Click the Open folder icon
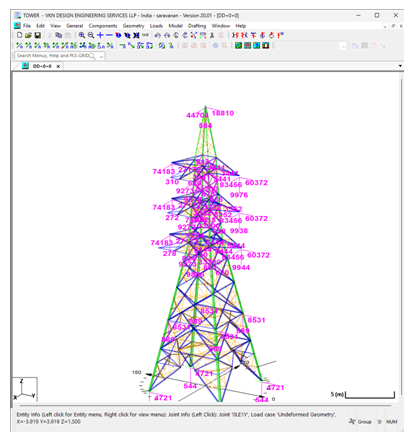417x437 pixels. pyautogui.click(x=28, y=35)
